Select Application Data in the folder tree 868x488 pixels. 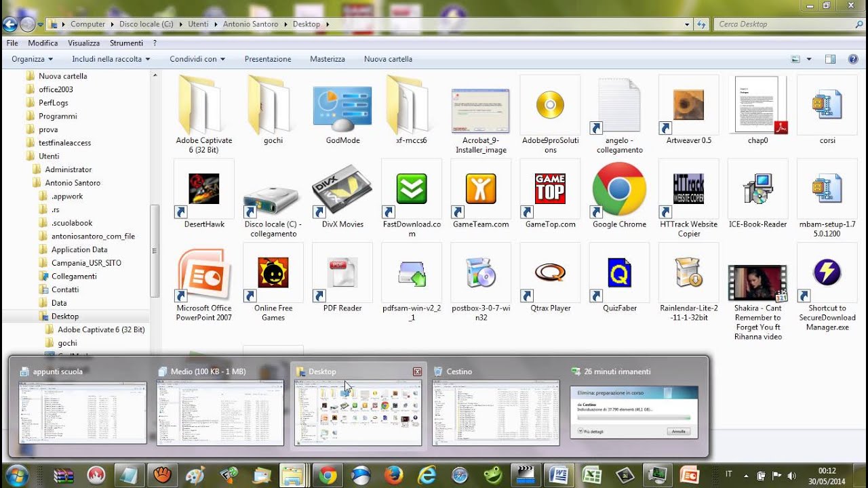(x=79, y=249)
